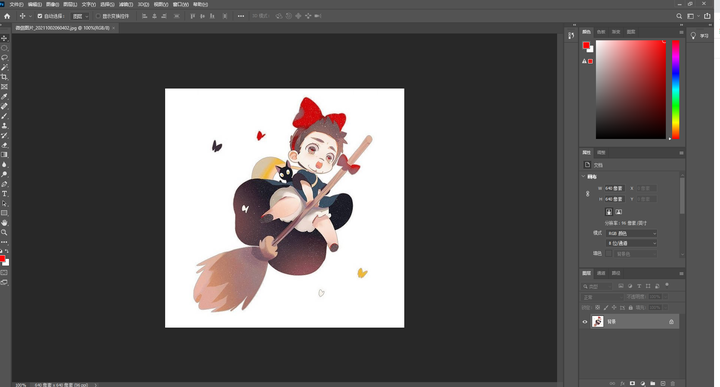Click the Create new layer icon
Screen dimensions: 720x387
click(663, 383)
